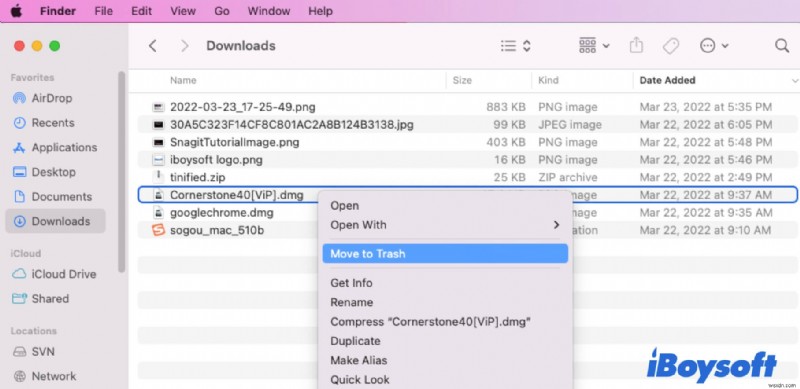
Task: Select Downloads in the sidebar
Action: point(55,221)
